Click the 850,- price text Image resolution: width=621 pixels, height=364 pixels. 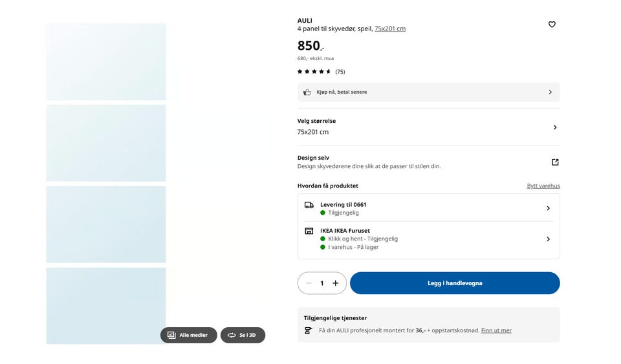click(311, 46)
